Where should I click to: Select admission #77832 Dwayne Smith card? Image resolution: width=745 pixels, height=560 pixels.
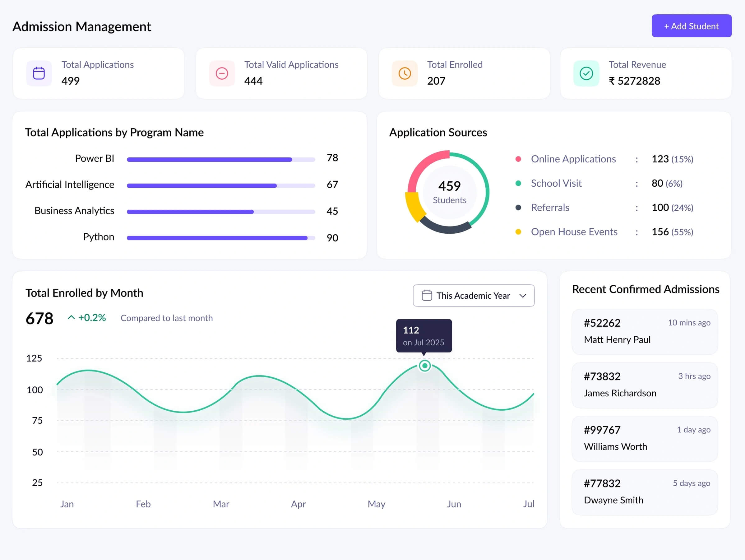tap(644, 492)
